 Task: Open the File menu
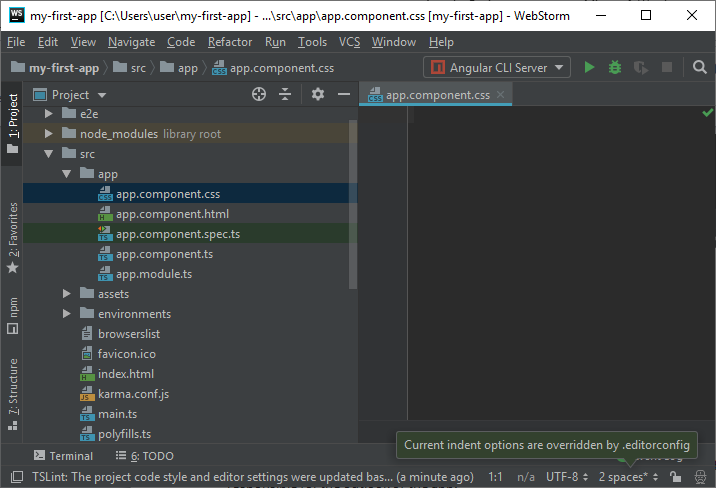tap(16, 42)
